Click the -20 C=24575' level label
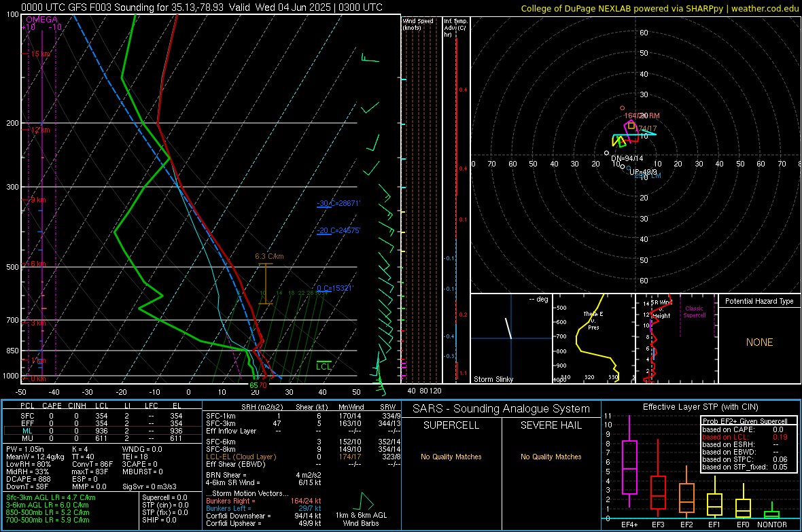The width and height of the screenshot is (802, 532). click(338, 230)
